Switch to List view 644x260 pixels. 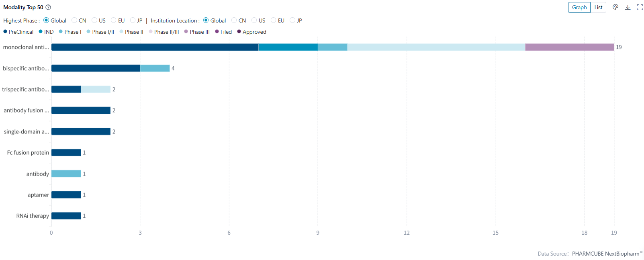(598, 7)
